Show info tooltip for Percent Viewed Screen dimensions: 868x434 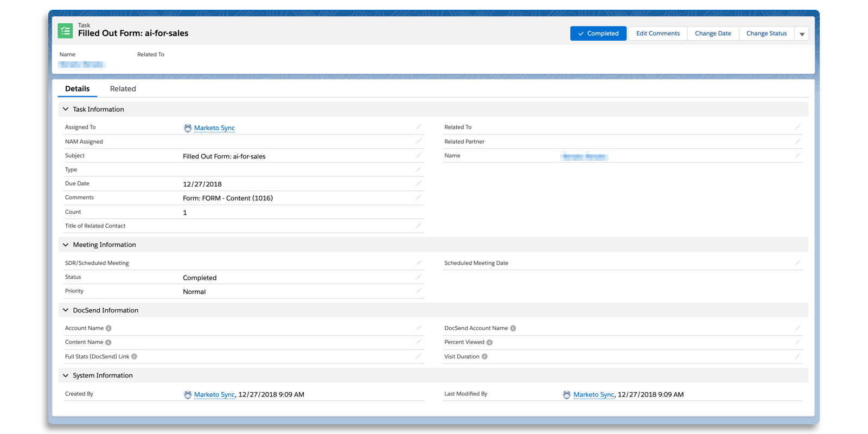point(489,342)
